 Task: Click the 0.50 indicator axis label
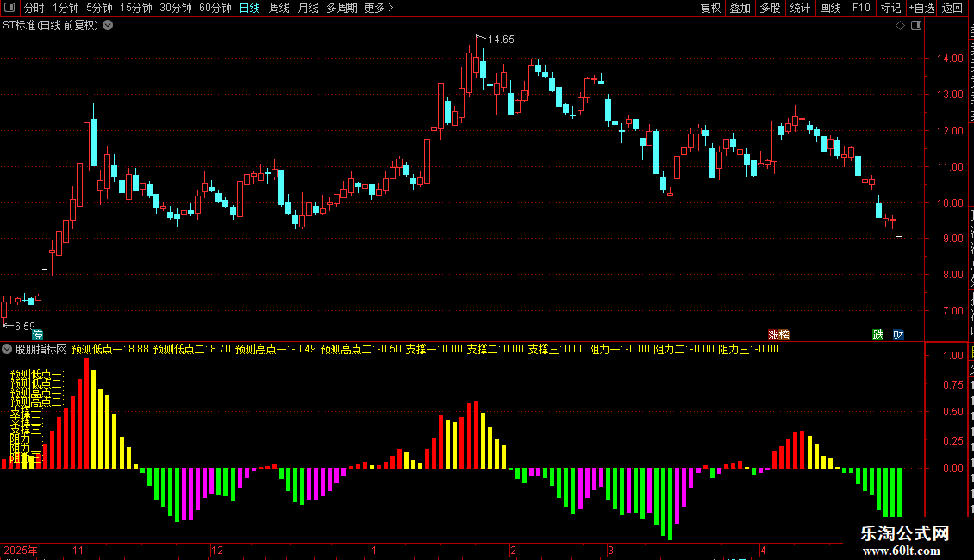tap(952, 412)
